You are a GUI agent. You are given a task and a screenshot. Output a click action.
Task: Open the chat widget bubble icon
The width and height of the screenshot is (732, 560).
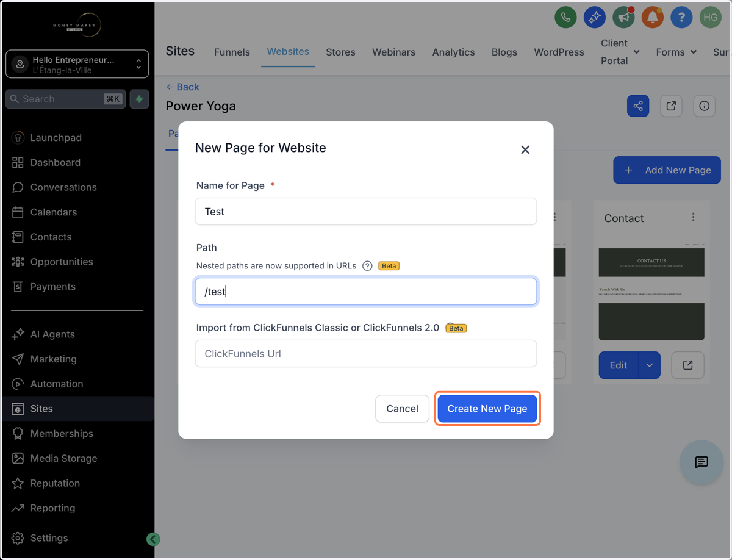(x=701, y=462)
